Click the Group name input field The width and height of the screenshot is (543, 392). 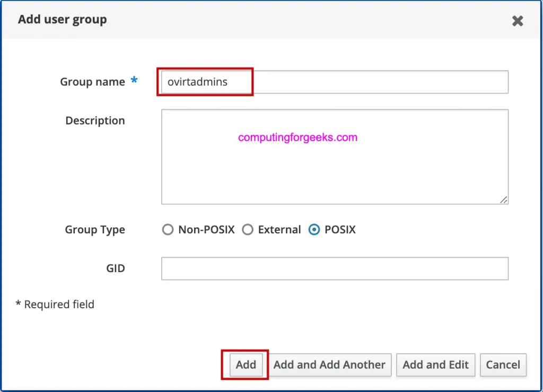[x=335, y=82]
